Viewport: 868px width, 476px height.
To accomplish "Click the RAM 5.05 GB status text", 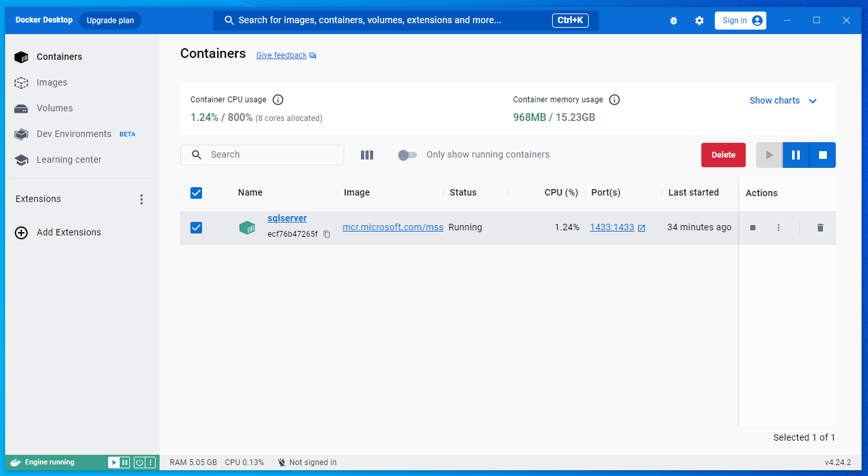I will click(x=193, y=462).
